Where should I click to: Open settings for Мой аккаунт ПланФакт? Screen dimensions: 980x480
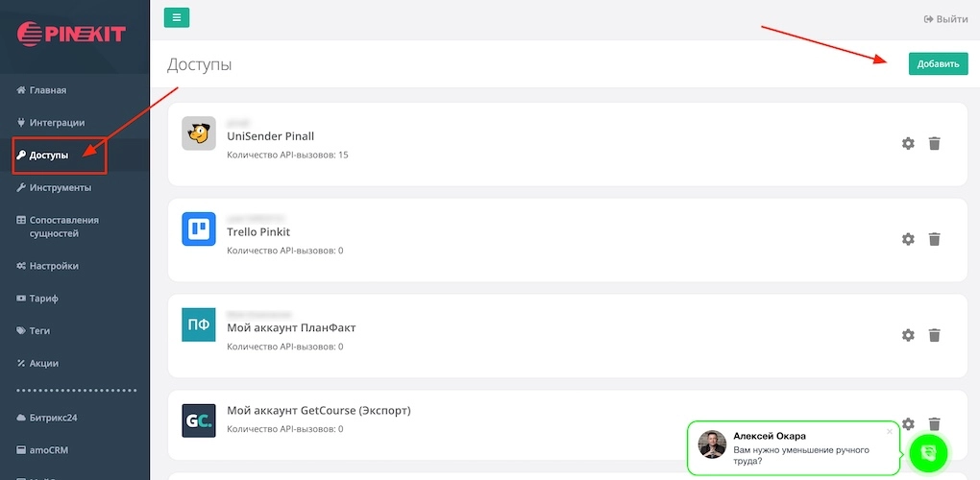tap(908, 335)
